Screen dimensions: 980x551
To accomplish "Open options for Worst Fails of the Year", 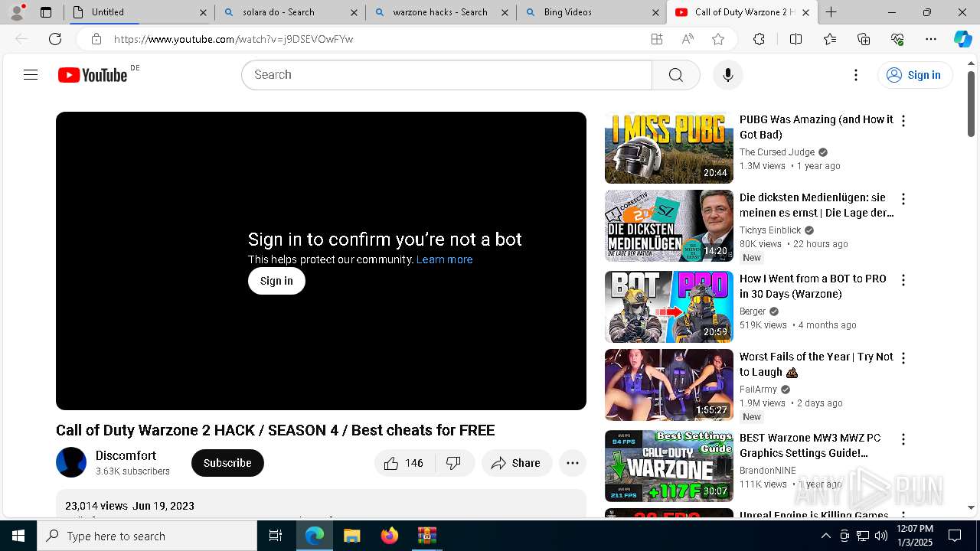I will 903,358.
